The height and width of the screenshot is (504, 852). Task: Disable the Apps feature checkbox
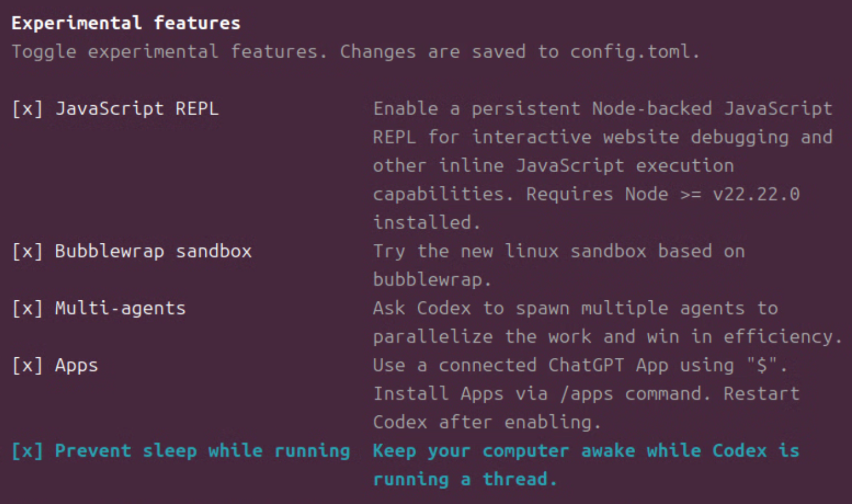(x=27, y=365)
